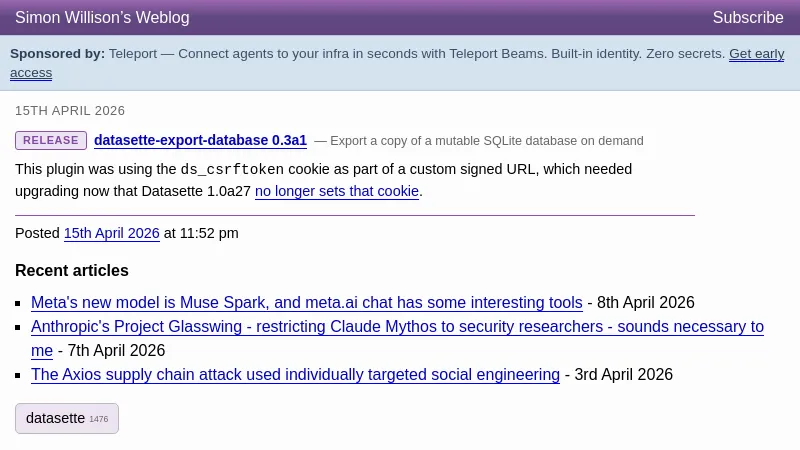Viewport: 800px width, 450px height.
Task: Open the datasette-export-database 0.3a1 release link
Action: click(200, 141)
